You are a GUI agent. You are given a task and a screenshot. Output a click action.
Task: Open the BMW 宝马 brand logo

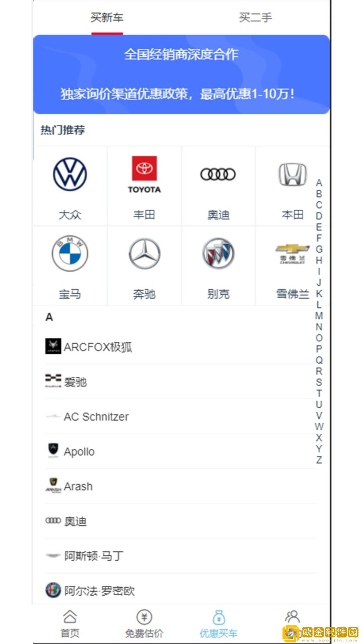[70, 254]
